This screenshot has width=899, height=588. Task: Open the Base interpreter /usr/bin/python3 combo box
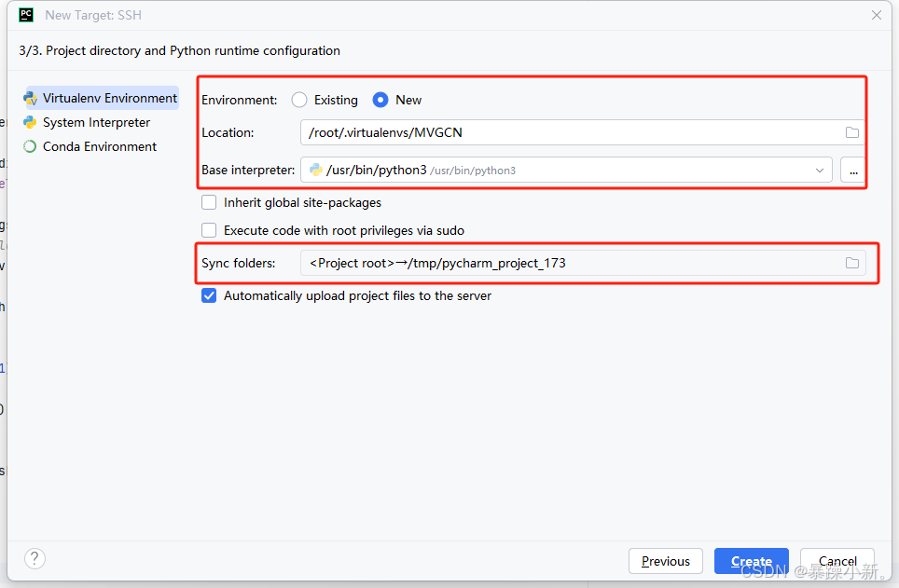click(566, 171)
